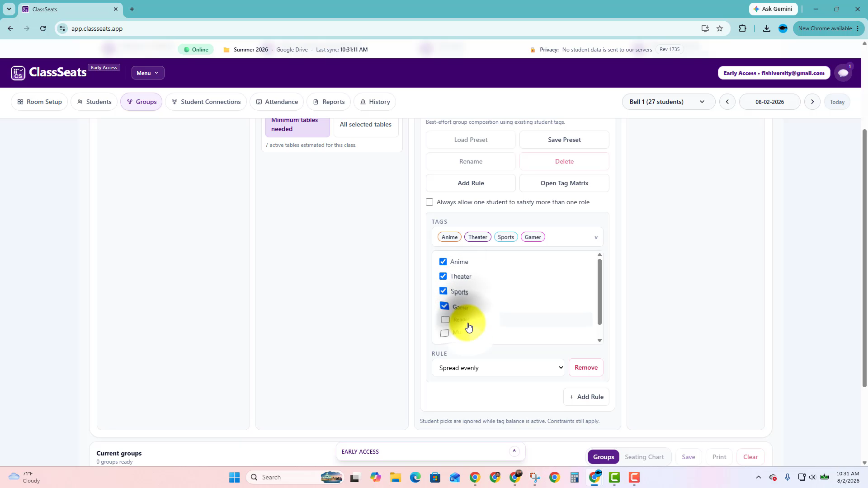
Task: Click the install app icon in address bar
Action: tap(705, 28)
